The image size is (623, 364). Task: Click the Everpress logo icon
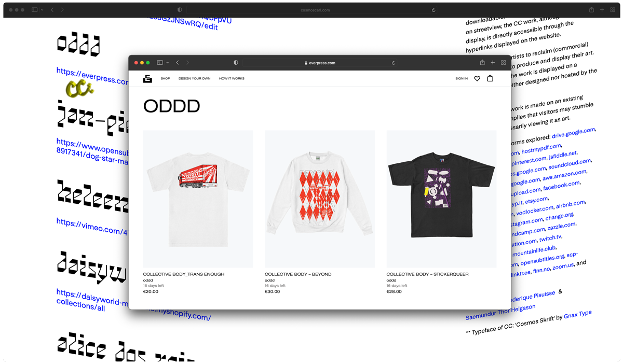pyautogui.click(x=147, y=79)
